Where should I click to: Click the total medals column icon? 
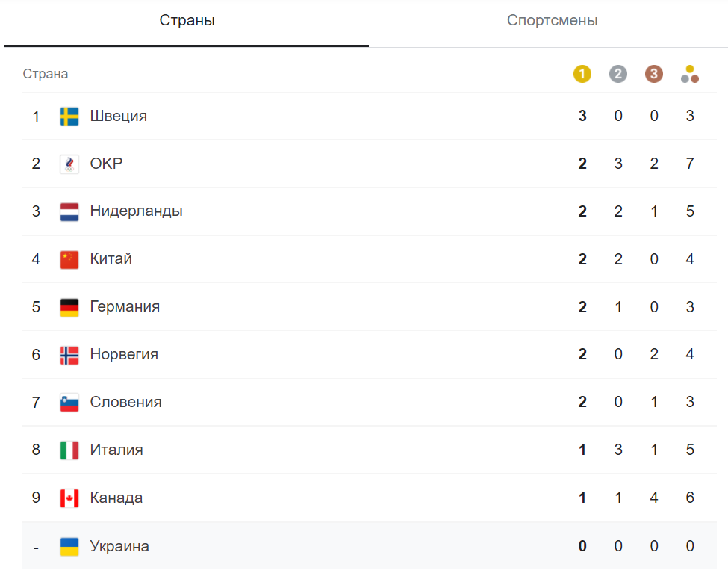click(x=690, y=74)
